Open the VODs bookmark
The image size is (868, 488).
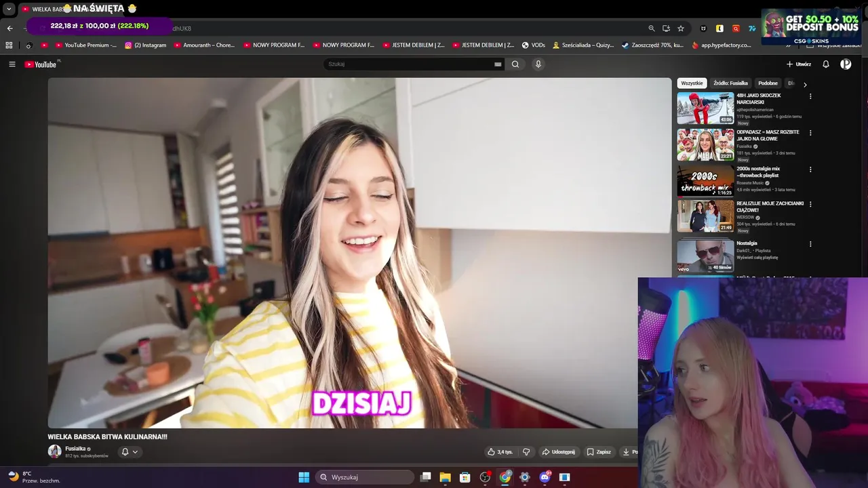(x=534, y=45)
